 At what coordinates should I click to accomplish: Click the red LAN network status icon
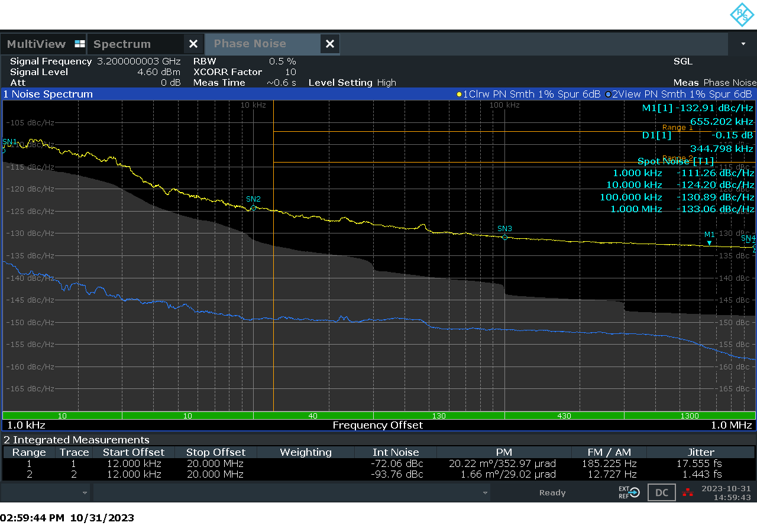pyautogui.click(x=687, y=492)
